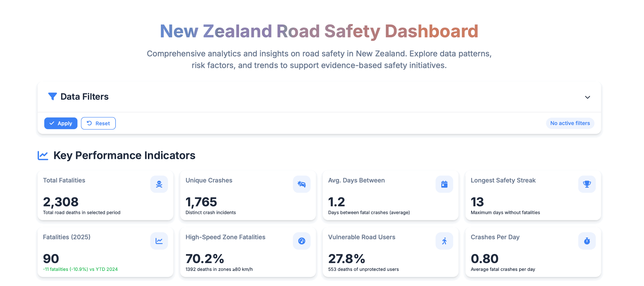Click the pedestrian icon on Vulnerable Road Users
The image size is (644, 286).
[x=444, y=241]
